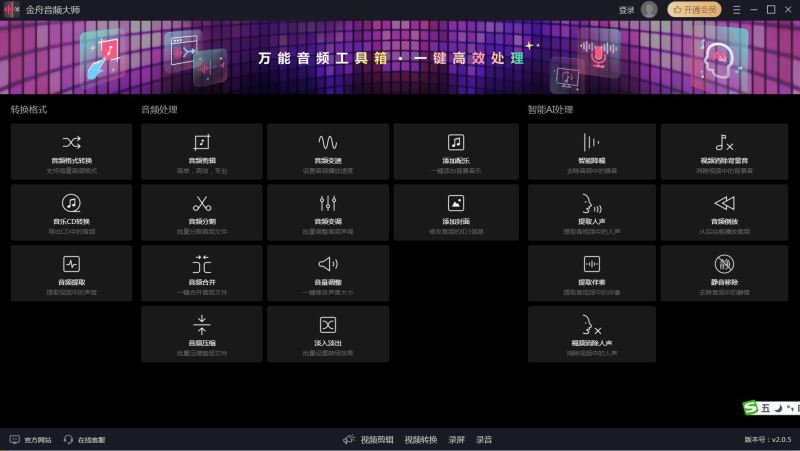Open the 添加配乐 add background music tool

coord(456,152)
